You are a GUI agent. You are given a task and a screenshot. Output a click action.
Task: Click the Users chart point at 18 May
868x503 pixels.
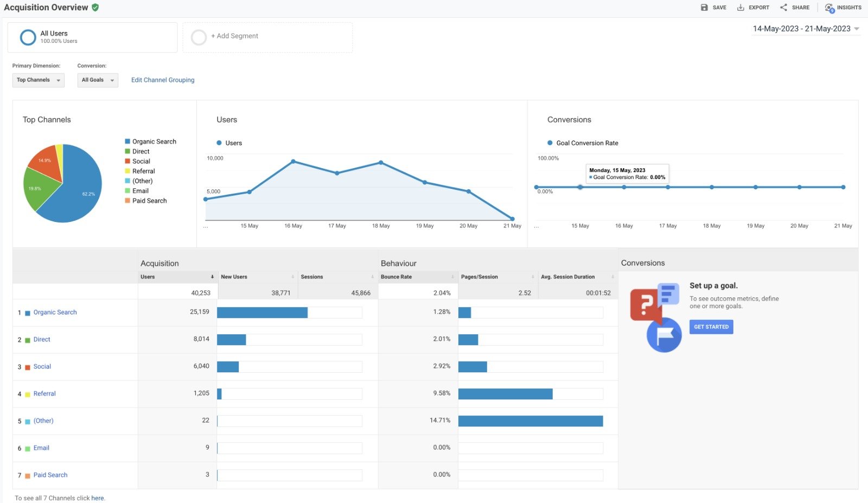point(381,163)
